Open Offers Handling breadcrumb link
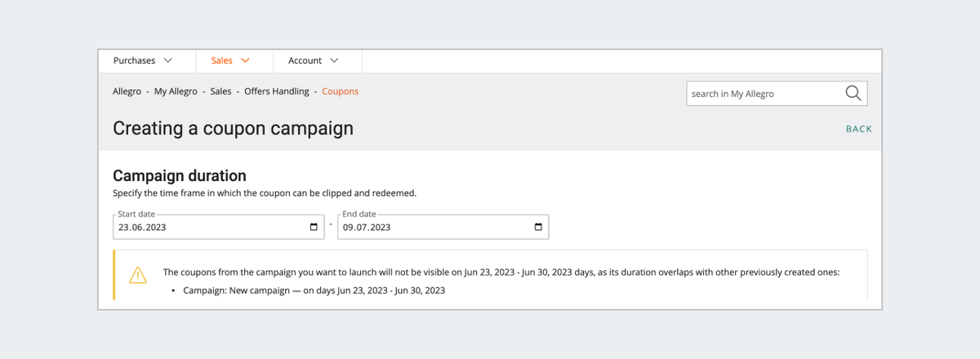Viewport: 980px width, 359px height. click(x=277, y=91)
